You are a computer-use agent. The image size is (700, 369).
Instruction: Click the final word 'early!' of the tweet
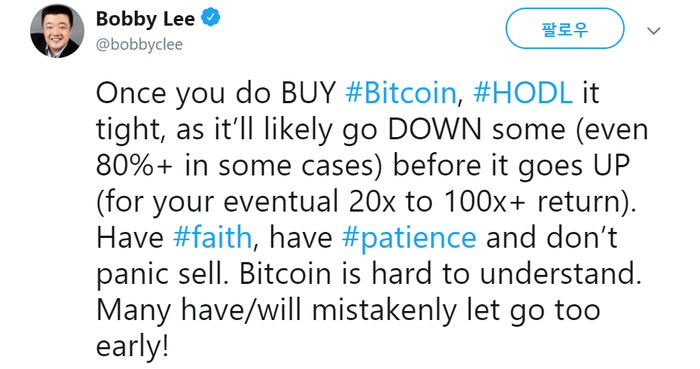[x=133, y=348]
